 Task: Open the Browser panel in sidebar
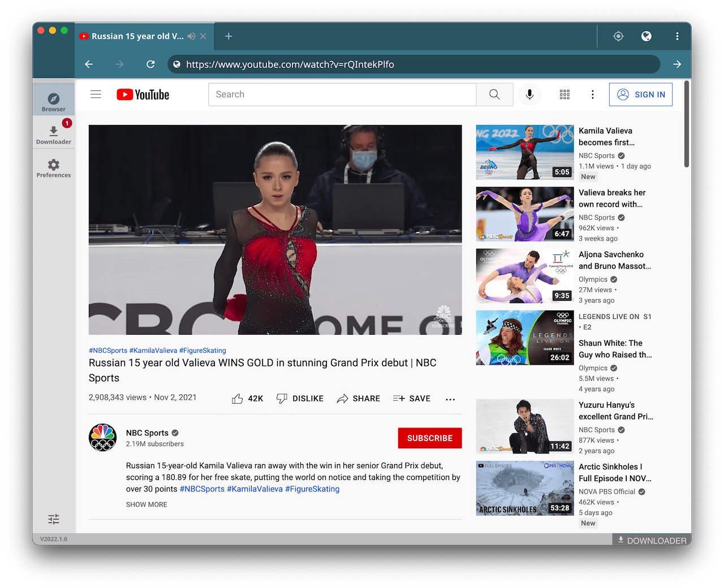click(x=54, y=100)
